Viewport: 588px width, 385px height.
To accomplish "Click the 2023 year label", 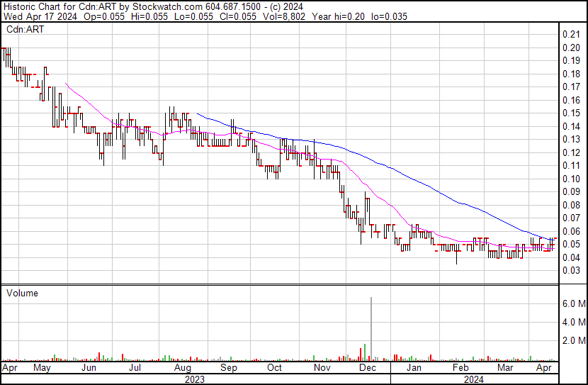I will click(194, 379).
